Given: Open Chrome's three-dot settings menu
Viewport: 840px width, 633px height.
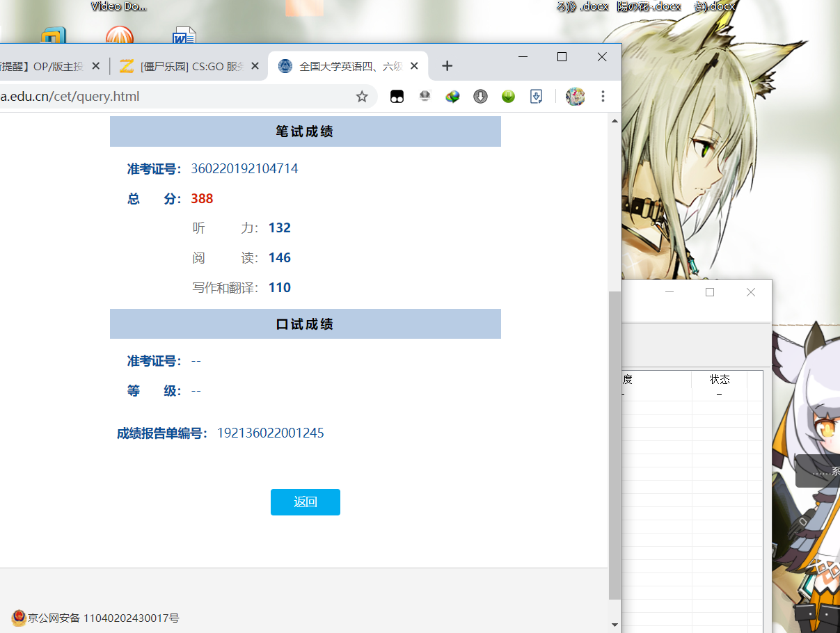Looking at the screenshot, I should (603, 97).
